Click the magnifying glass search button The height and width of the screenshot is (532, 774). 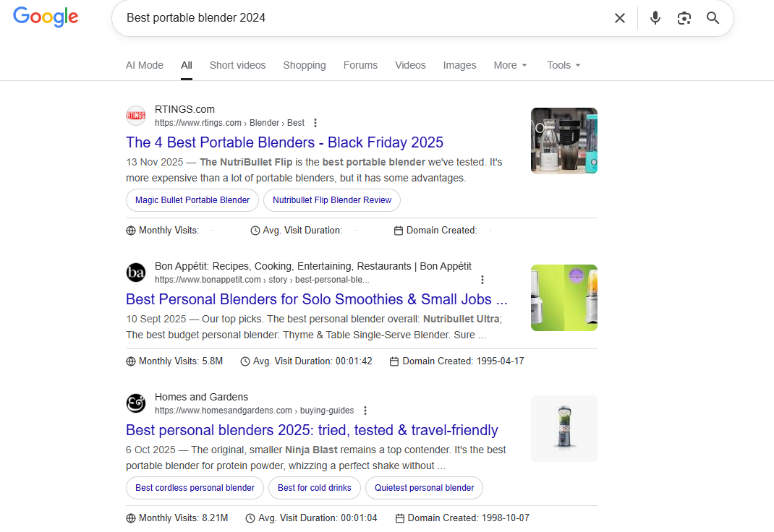point(713,18)
